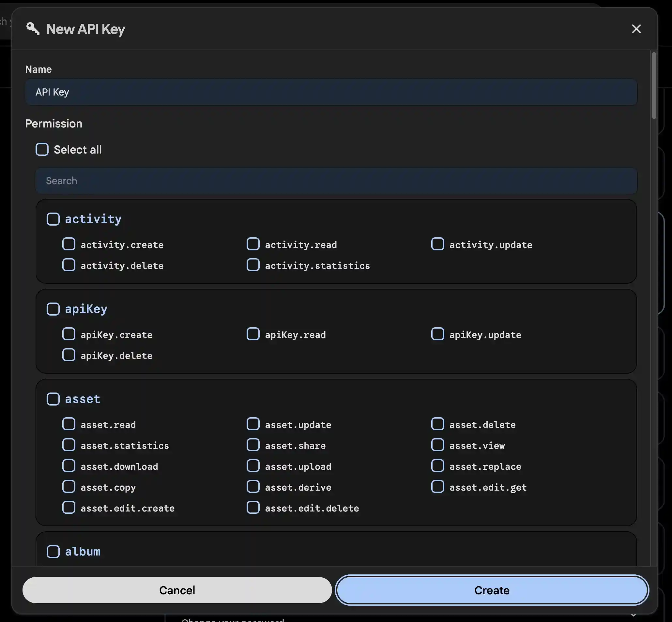Select the entire activity permission group
672x622 pixels.
53,219
